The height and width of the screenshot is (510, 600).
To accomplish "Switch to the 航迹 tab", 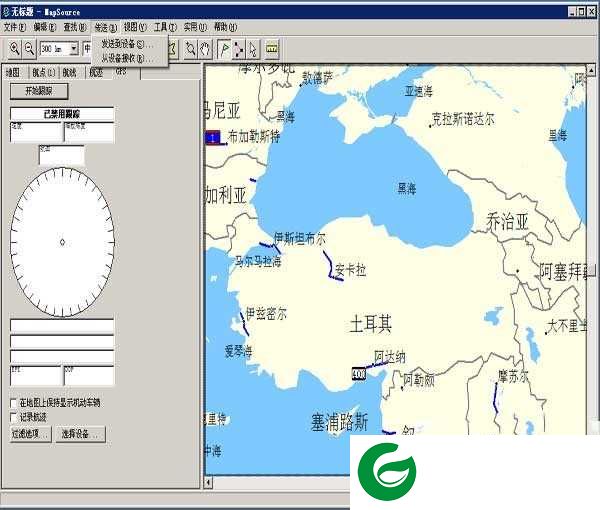I will point(96,73).
